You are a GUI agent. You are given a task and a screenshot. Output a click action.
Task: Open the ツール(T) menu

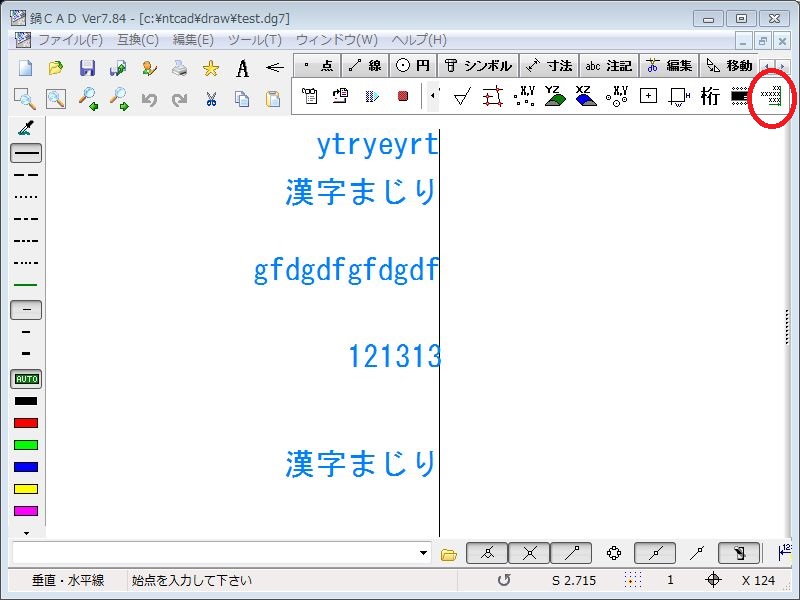click(255, 40)
